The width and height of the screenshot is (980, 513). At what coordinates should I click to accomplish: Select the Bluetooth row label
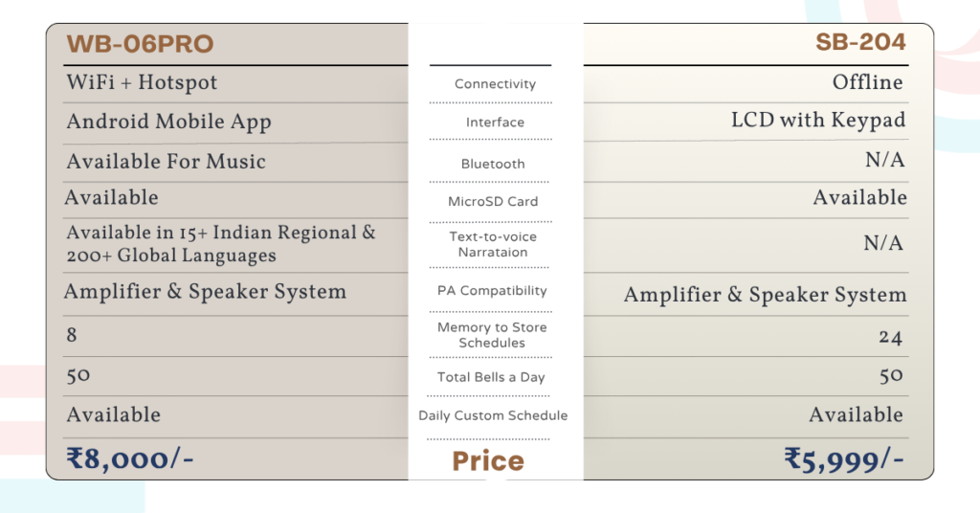tap(493, 164)
